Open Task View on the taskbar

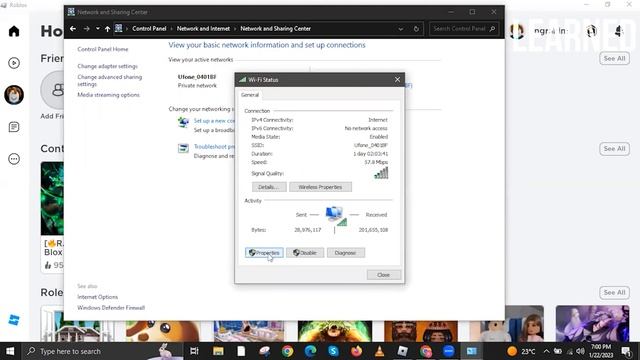click(x=194, y=351)
